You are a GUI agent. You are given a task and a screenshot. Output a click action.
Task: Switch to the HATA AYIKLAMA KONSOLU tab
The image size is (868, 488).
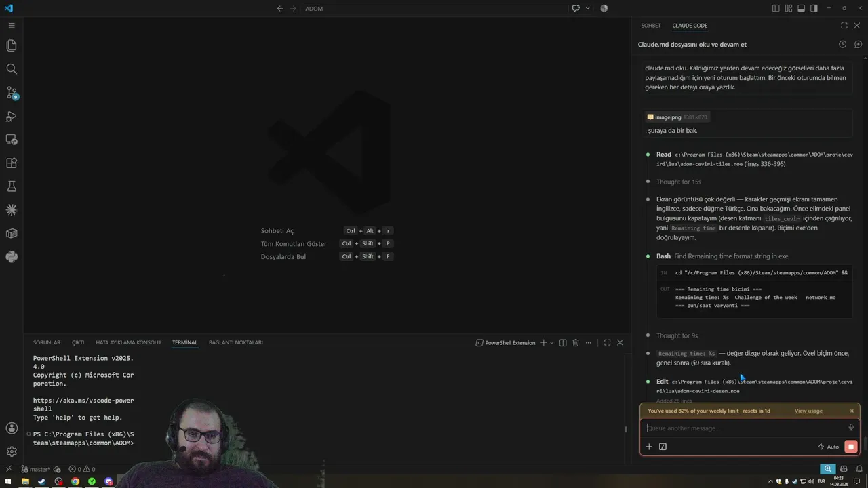[x=128, y=343]
